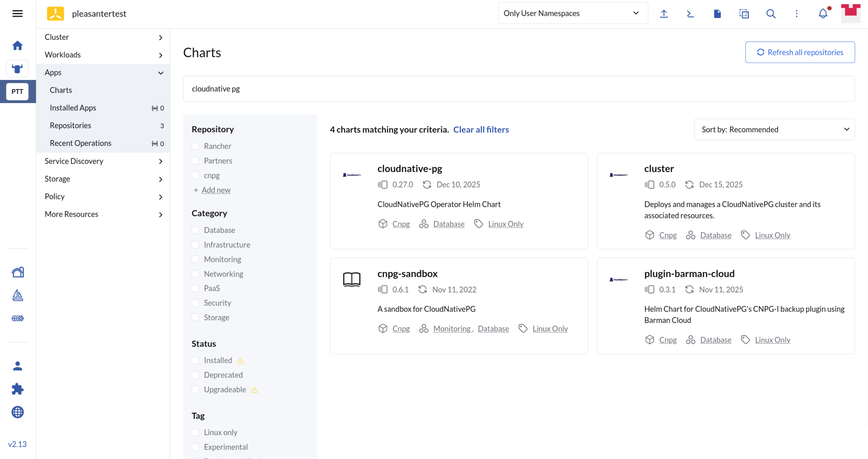Click the download kubeconfig file icon
This screenshot has height=459, width=868.
click(717, 14)
